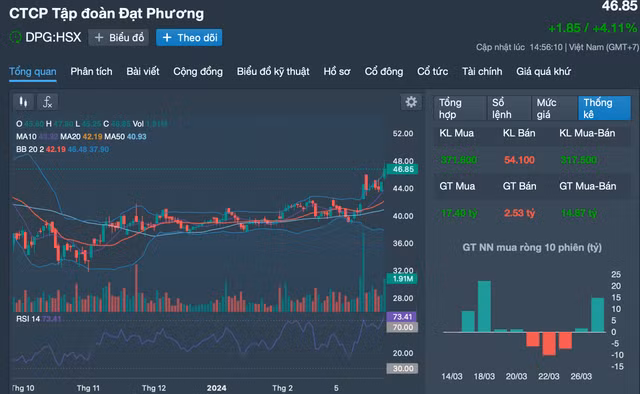
Task: Click the 17.40 tỷ buy value
Action: click(x=459, y=213)
